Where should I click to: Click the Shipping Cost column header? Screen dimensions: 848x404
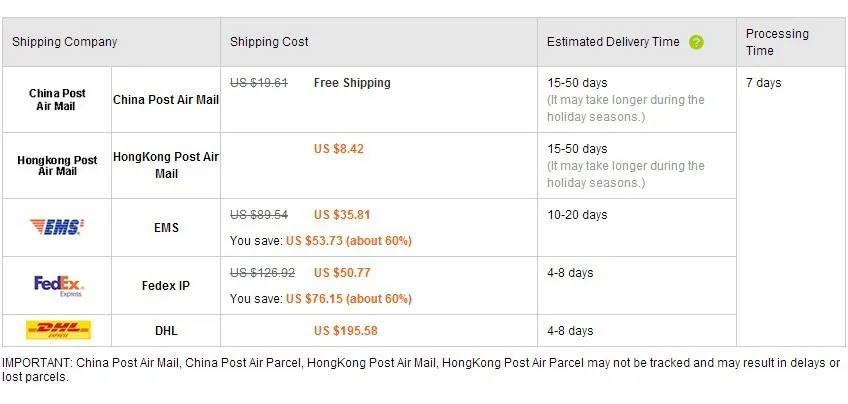269,42
